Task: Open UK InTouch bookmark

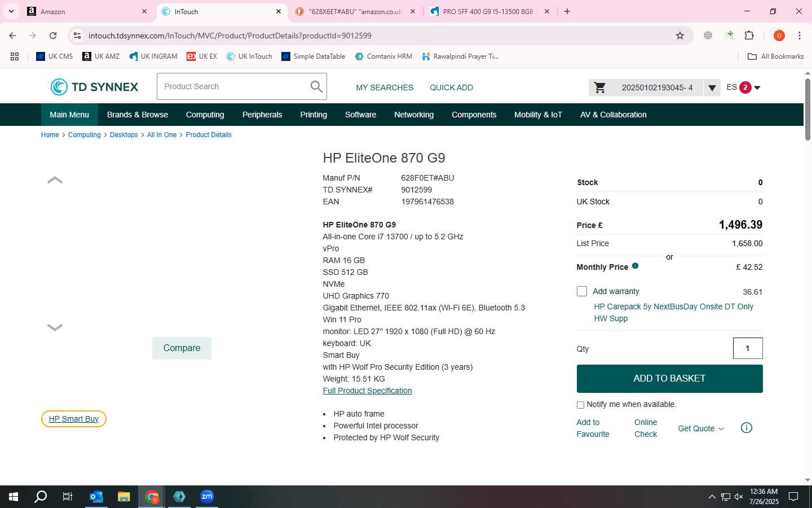Action: coord(249,56)
